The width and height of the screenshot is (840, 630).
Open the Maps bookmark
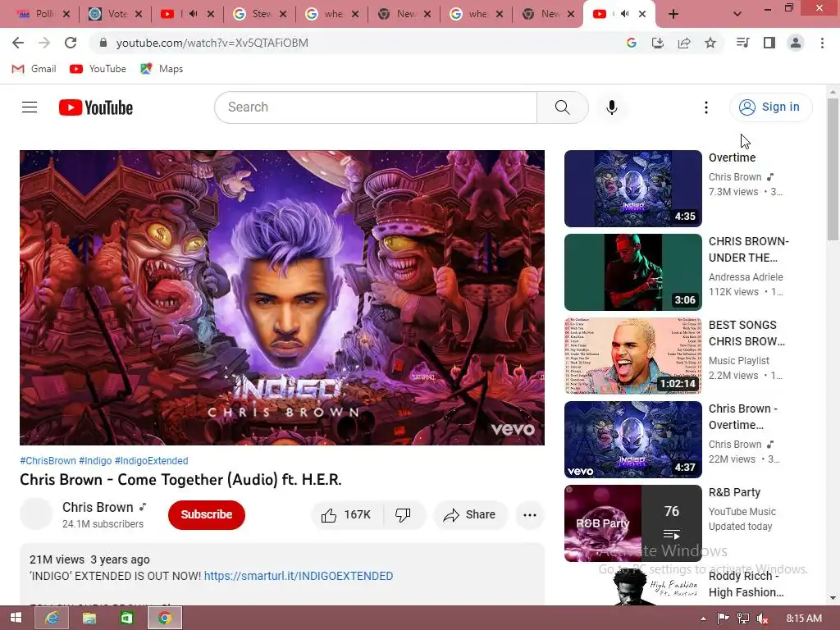point(162,69)
